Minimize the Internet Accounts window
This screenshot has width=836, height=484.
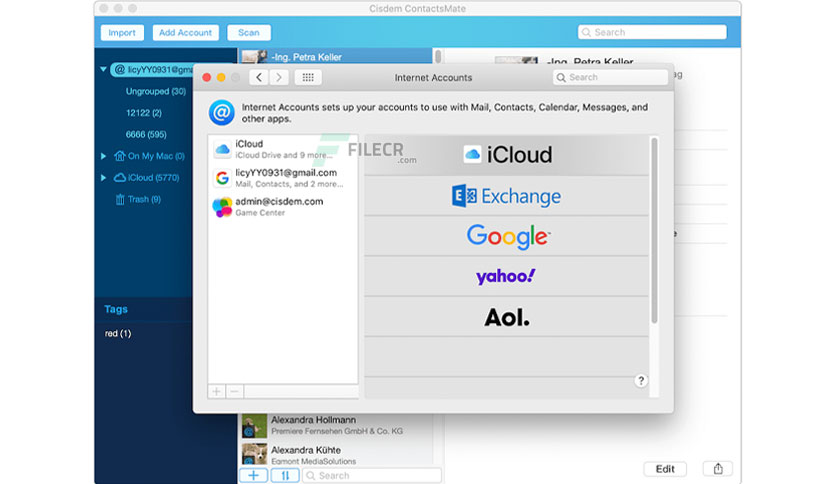[x=221, y=78]
